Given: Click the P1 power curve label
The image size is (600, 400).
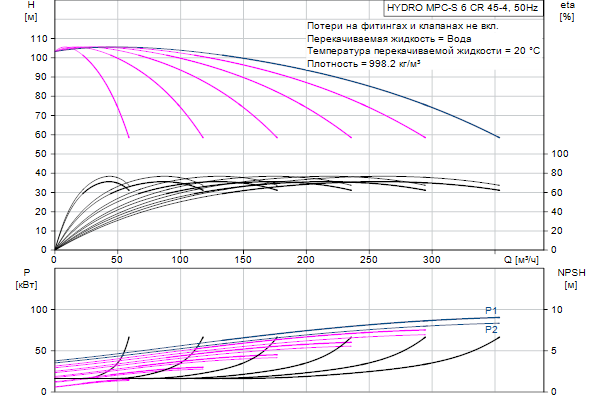Looking at the screenshot, I should 491,310.
